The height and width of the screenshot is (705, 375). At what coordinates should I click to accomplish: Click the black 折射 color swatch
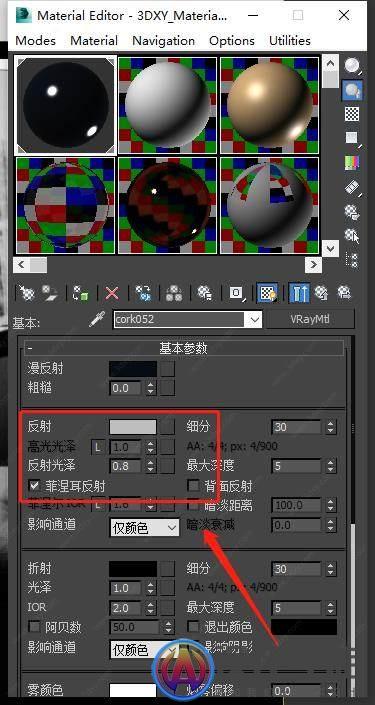pos(133,568)
